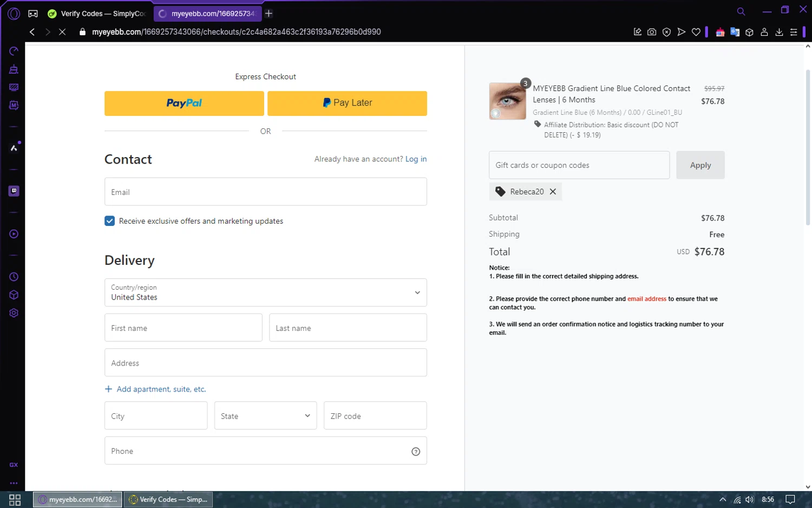812x508 pixels.
Task: Stop page loading with the X button
Action: pyautogui.click(x=62, y=32)
